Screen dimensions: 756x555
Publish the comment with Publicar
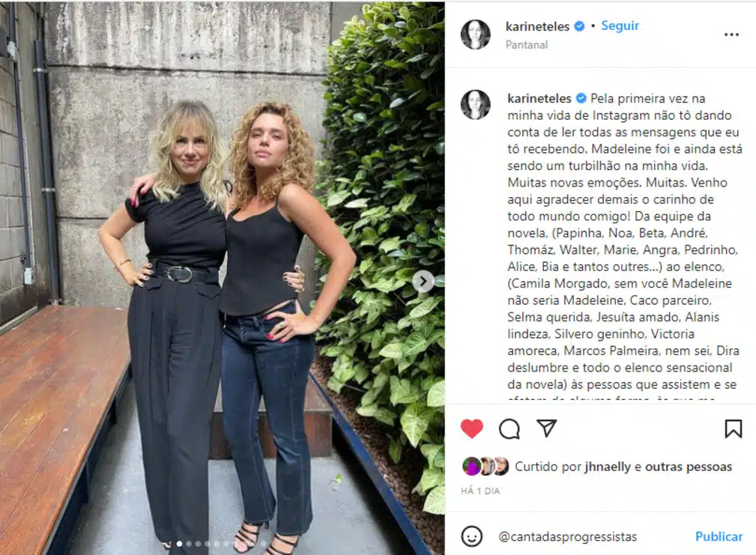(719, 536)
